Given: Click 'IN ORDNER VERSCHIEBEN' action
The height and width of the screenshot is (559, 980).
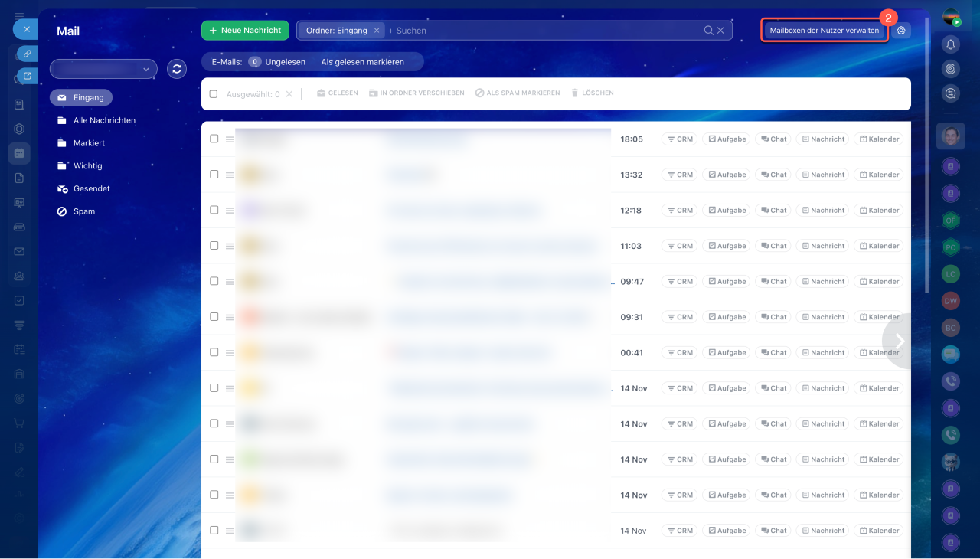Looking at the screenshot, I should click(x=416, y=93).
